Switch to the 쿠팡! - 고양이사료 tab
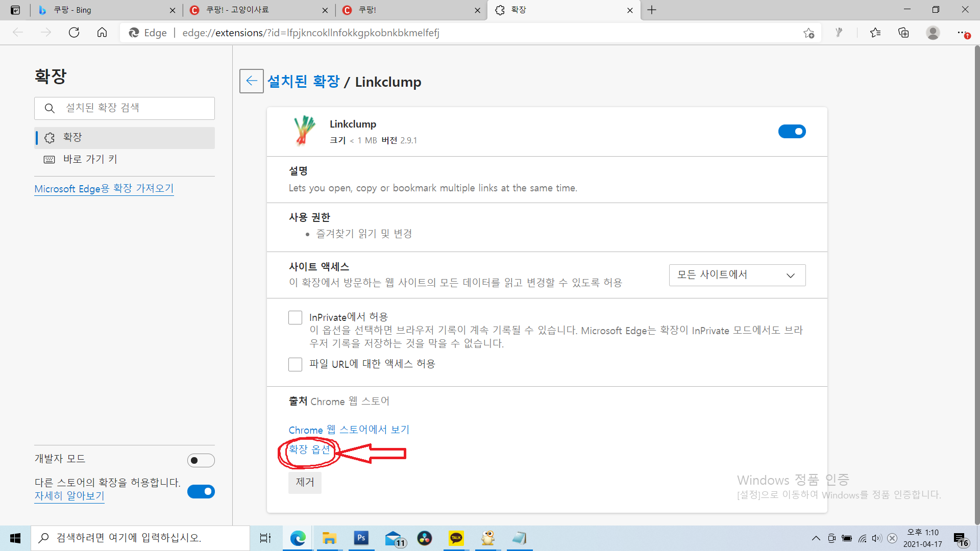The height and width of the screenshot is (551, 980). 258,10
